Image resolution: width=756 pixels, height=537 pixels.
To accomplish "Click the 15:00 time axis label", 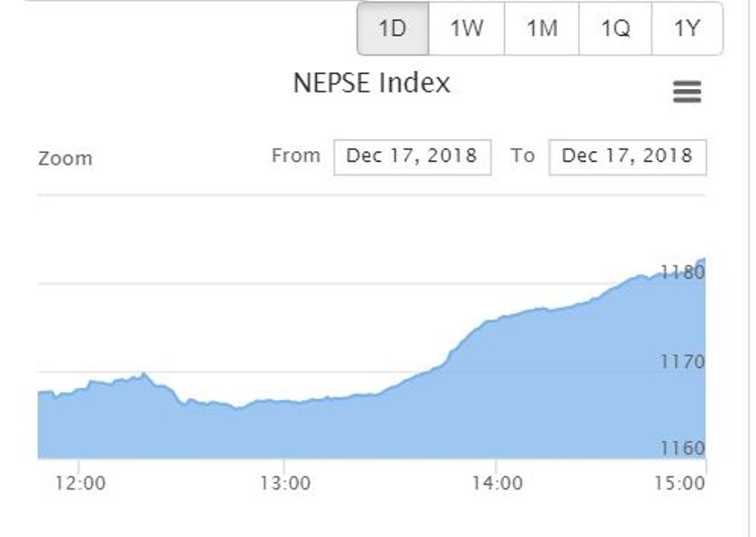I will (x=679, y=483).
